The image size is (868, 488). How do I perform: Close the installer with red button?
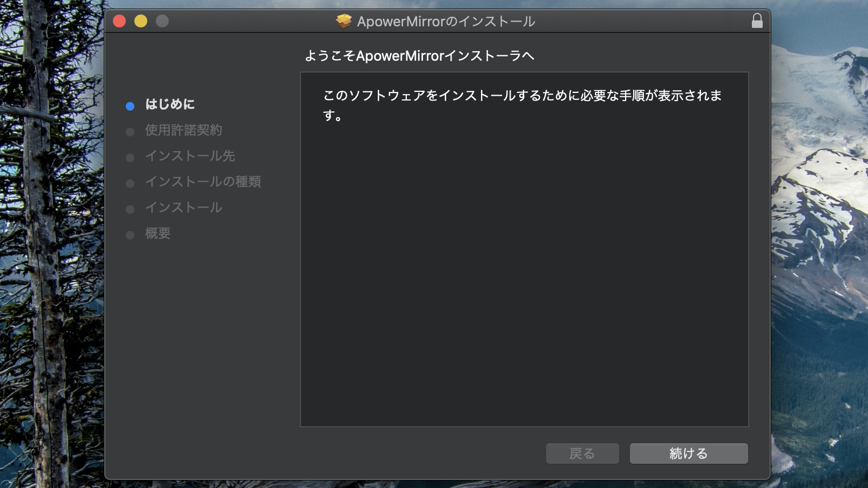coord(119,21)
